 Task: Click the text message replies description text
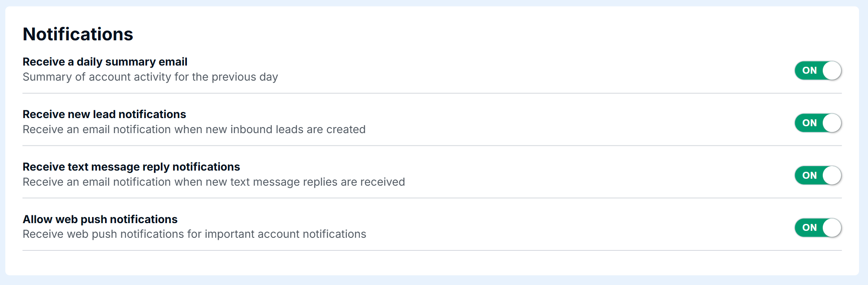click(x=214, y=182)
